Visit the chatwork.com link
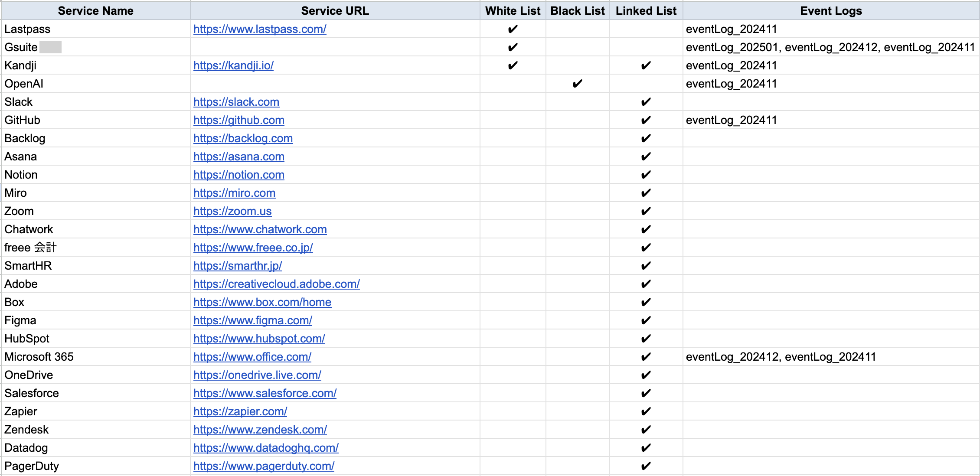This screenshot has height=476, width=980. (260, 229)
